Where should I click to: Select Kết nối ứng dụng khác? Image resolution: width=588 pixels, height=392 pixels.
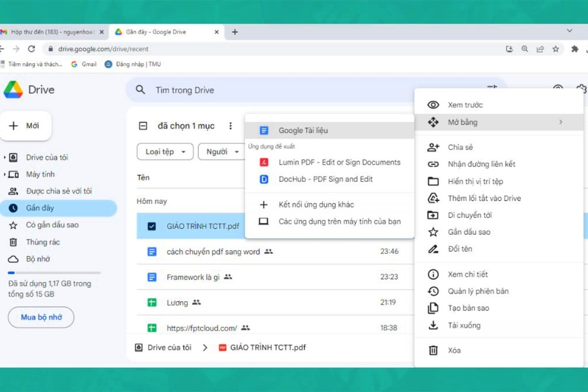(x=329, y=205)
